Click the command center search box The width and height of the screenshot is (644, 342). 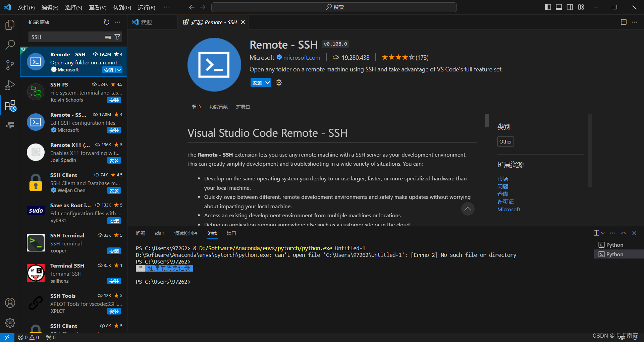pos(334,7)
